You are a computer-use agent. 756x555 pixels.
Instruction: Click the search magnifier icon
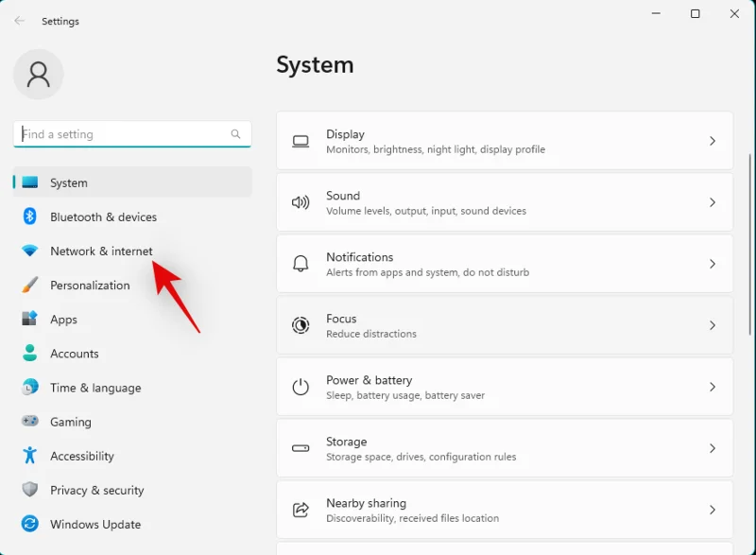tap(235, 134)
